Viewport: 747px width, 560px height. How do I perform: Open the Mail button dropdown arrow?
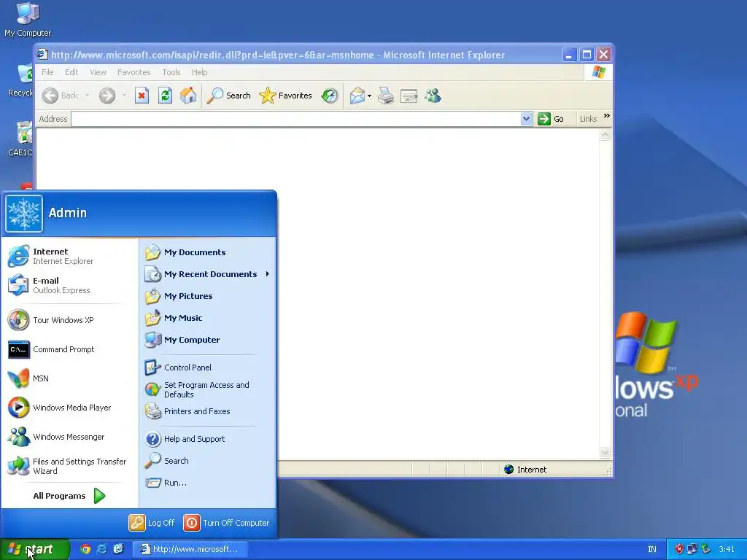(370, 96)
